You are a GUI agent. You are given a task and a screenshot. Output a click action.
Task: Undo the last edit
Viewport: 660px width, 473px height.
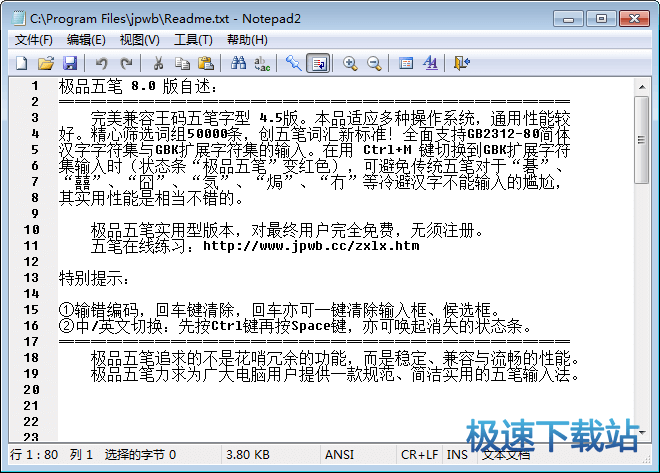click(x=101, y=63)
